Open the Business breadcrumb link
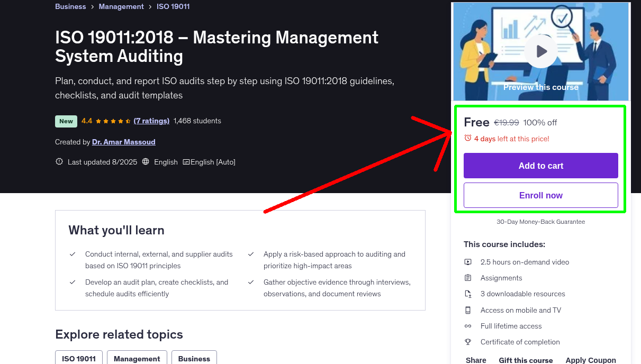The height and width of the screenshot is (364, 641). pos(70,6)
